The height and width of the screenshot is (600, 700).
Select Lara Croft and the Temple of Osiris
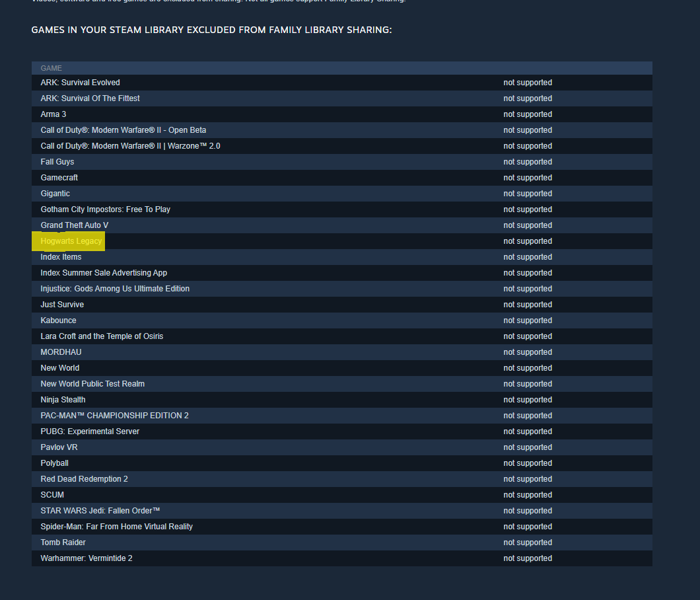[x=102, y=336]
